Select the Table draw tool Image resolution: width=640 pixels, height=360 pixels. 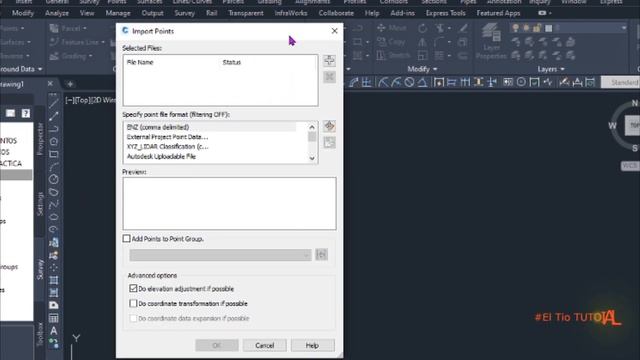(53, 318)
